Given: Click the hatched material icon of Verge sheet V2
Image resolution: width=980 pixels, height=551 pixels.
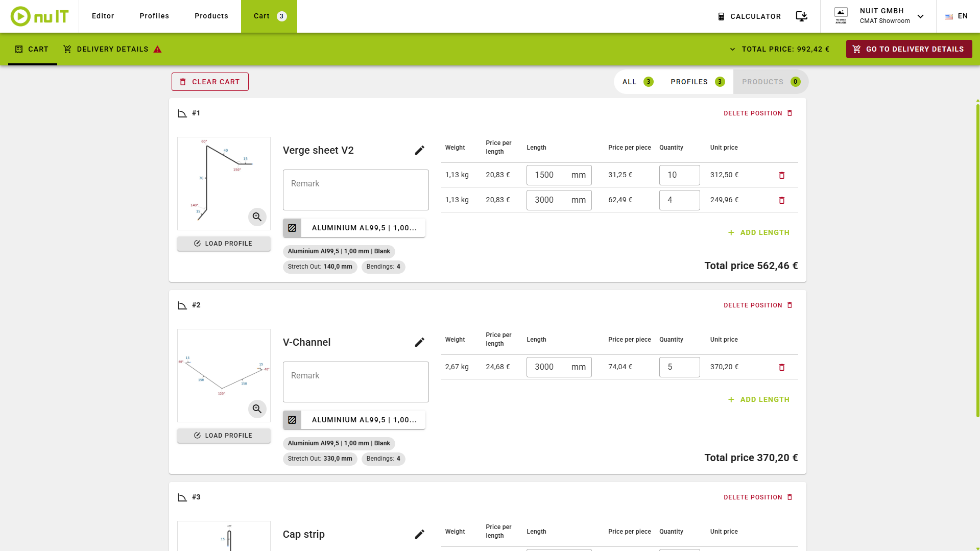Looking at the screenshot, I should (x=292, y=228).
